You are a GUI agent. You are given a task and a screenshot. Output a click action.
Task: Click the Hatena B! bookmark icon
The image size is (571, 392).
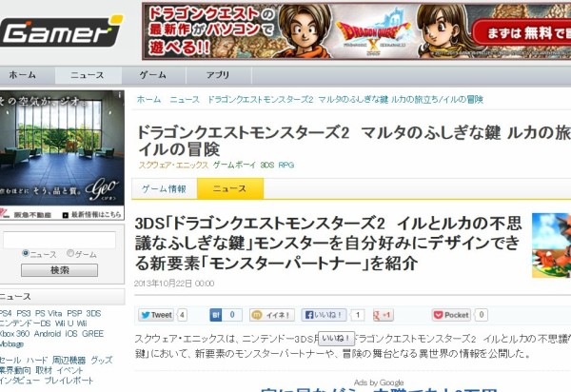(x=216, y=315)
